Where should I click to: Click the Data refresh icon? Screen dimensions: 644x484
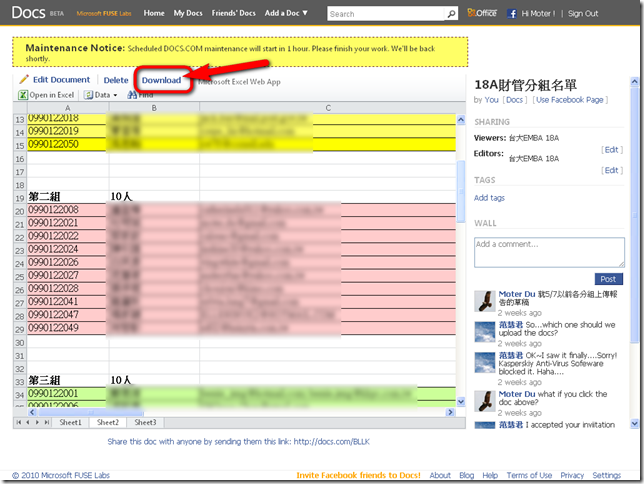(88, 95)
